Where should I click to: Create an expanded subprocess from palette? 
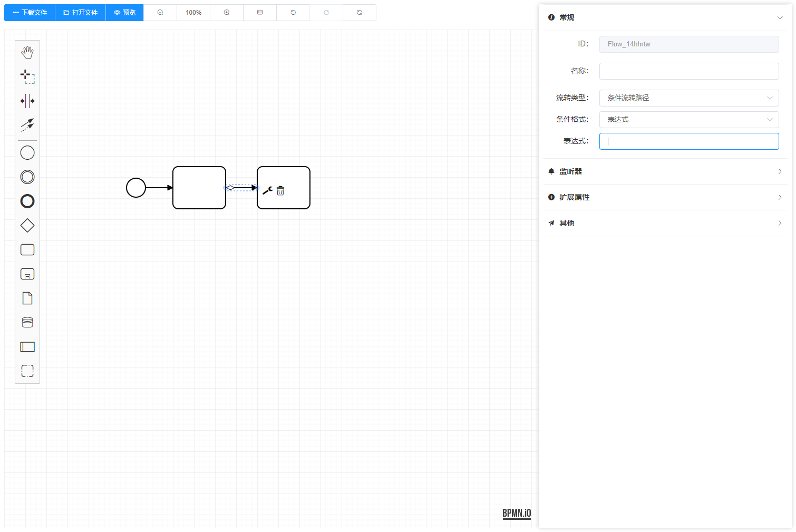(27, 274)
